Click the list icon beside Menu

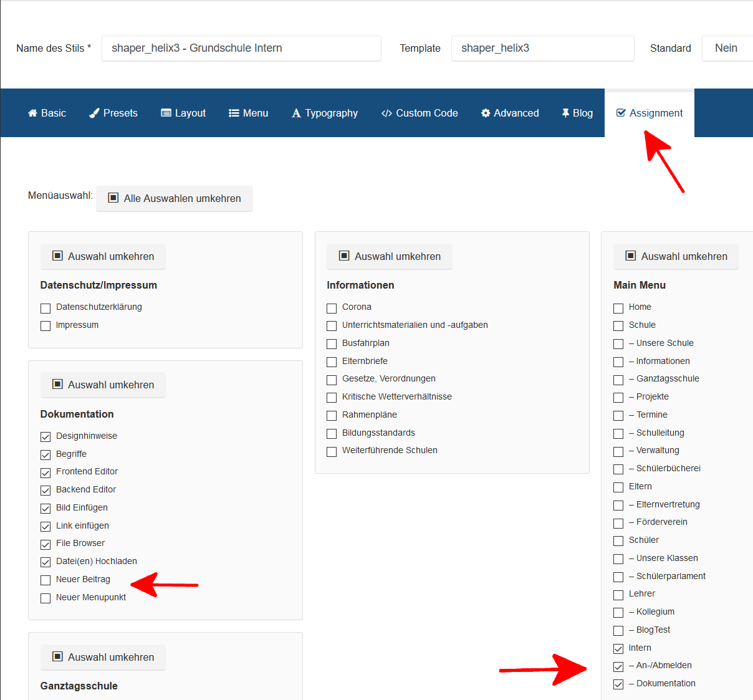[234, 113]
